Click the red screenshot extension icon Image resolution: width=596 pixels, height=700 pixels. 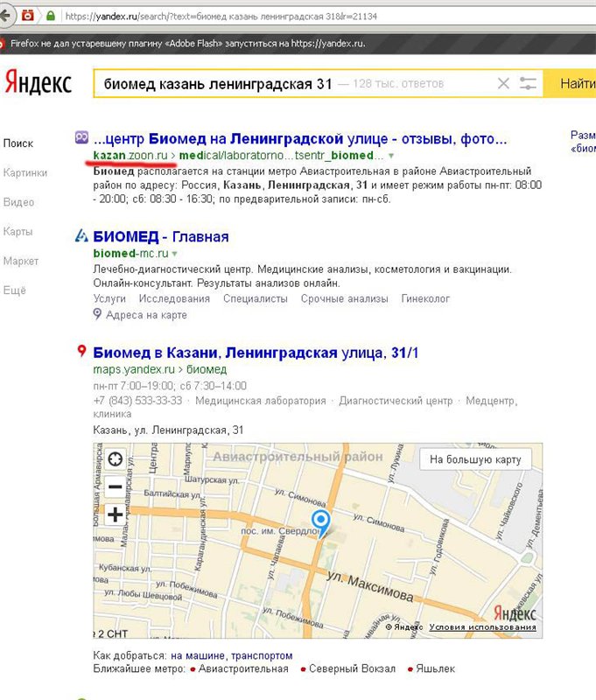click(x=28, y=16)
